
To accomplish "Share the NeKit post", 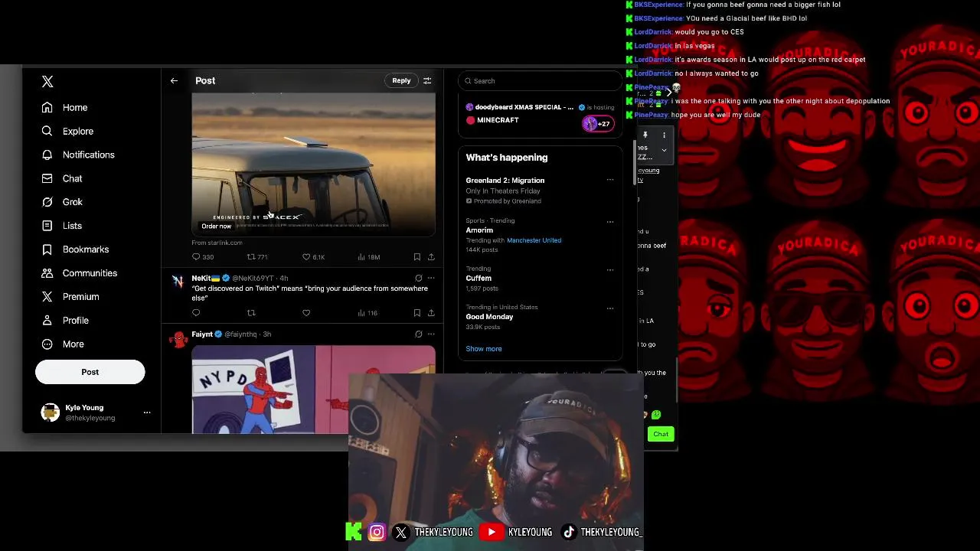I will [431, 313].
